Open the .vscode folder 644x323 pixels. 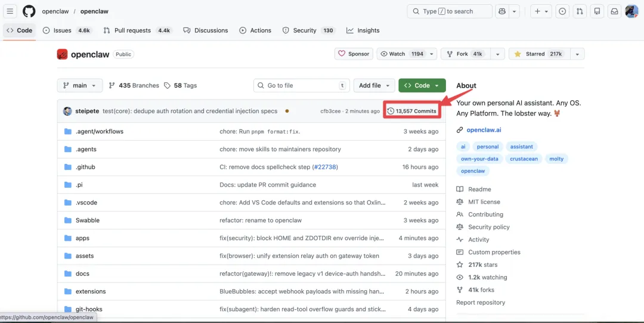click(86, 203)
